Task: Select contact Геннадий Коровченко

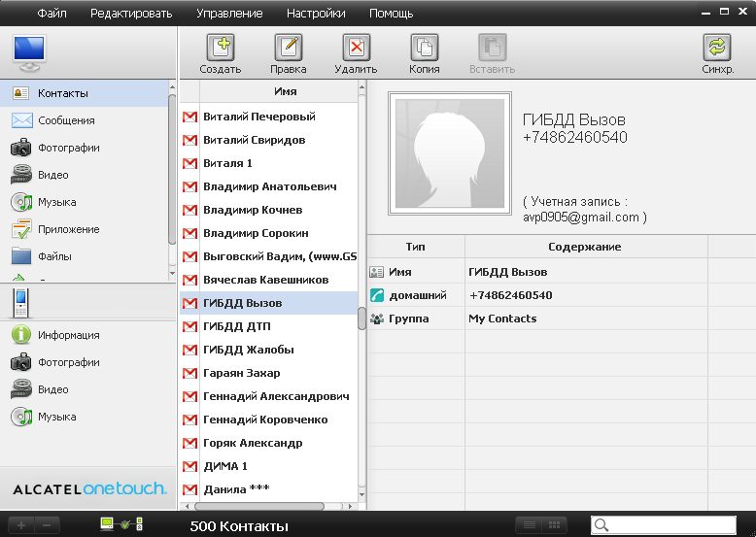Action: click(268, 420)
